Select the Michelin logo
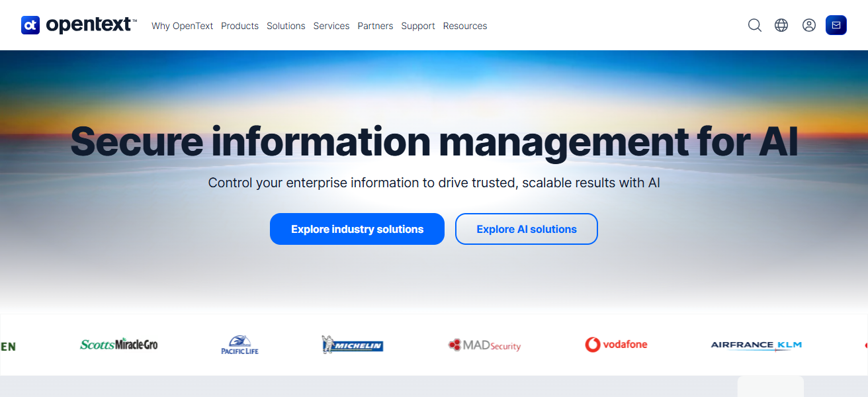The height and width of the screenshot is (397, 868). [x=352, y=344]
